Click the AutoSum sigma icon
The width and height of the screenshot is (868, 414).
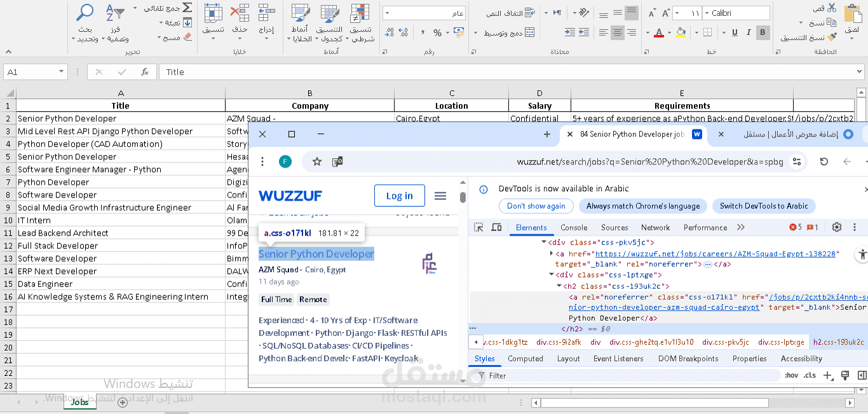187,8
